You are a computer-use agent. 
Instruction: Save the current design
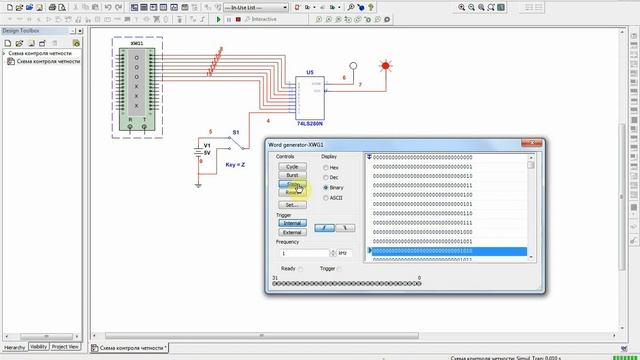[39, 7]
